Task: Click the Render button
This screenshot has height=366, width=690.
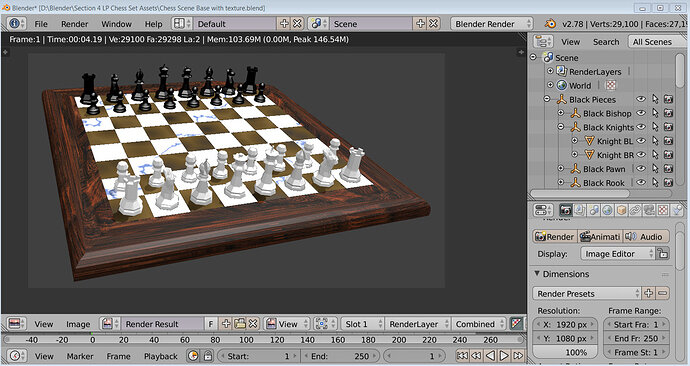Action: [554, 237]
